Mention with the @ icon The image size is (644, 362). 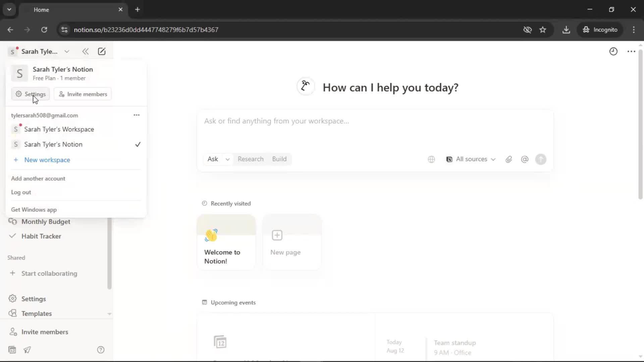(x=525, y=159)
